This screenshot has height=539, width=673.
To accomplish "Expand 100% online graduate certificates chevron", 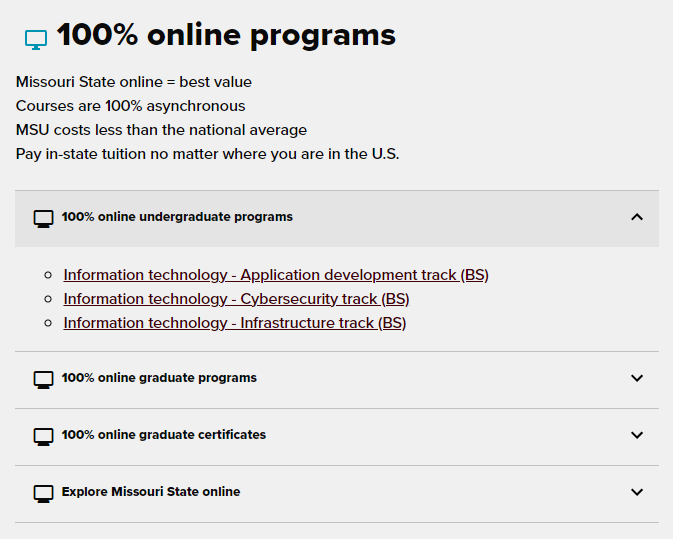I will tap(637, 435).
